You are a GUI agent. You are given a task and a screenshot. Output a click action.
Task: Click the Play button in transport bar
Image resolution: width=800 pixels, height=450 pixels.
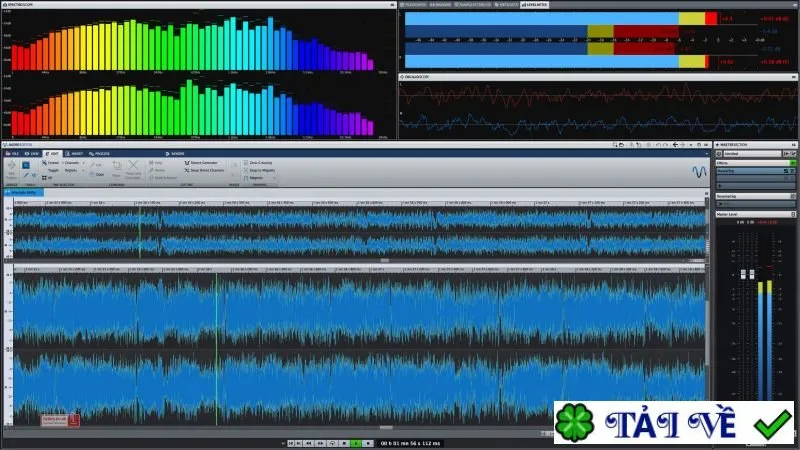356,443
